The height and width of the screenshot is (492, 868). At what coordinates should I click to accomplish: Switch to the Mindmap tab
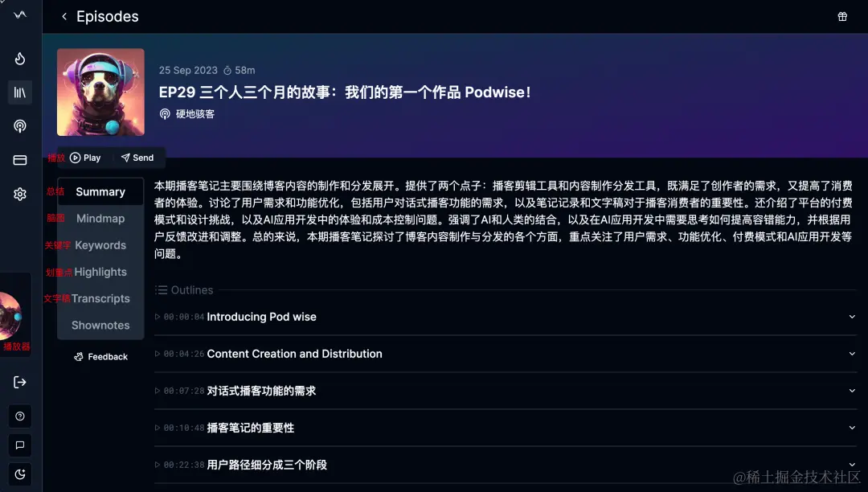click(100, 218)
